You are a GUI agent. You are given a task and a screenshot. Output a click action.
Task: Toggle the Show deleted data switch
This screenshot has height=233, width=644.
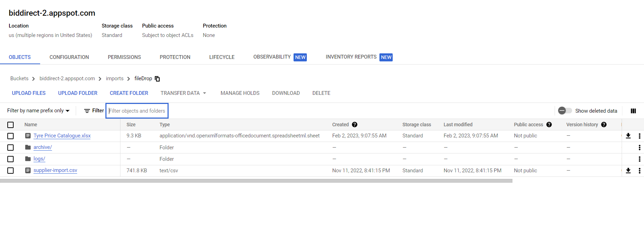tap(564, 111)
